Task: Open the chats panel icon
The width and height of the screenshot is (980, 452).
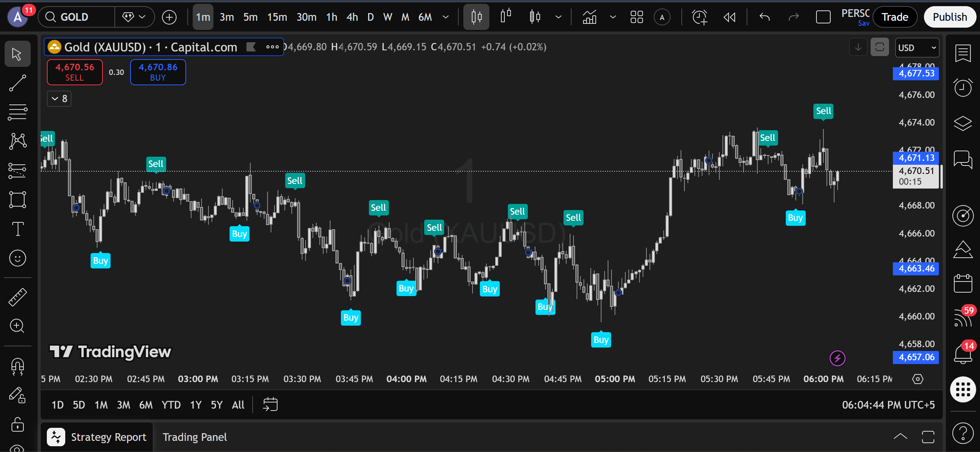Action: (963, 159)
